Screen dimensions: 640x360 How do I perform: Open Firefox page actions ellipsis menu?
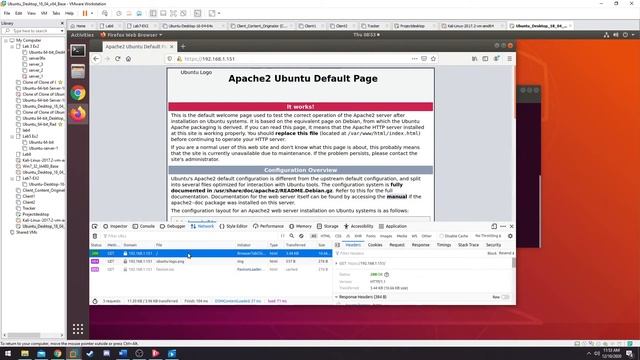click(x=415, y=59)
